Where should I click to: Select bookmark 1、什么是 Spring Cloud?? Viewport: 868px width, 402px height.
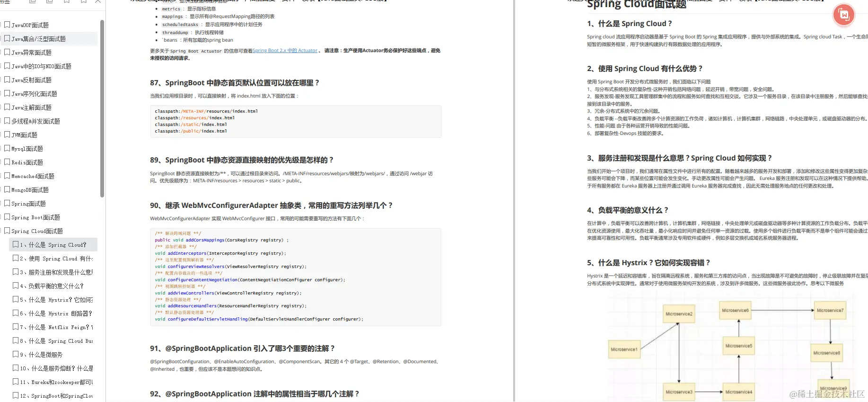tap(53, 245)
